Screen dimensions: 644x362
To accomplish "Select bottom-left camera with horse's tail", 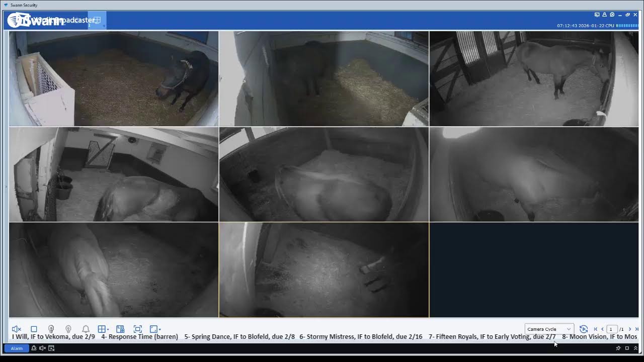I will coord(114,269).
